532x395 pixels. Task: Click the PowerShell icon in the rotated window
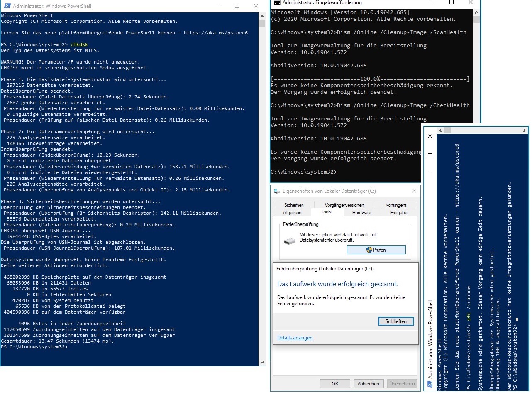pyautogui.click(x=430, y=385)
